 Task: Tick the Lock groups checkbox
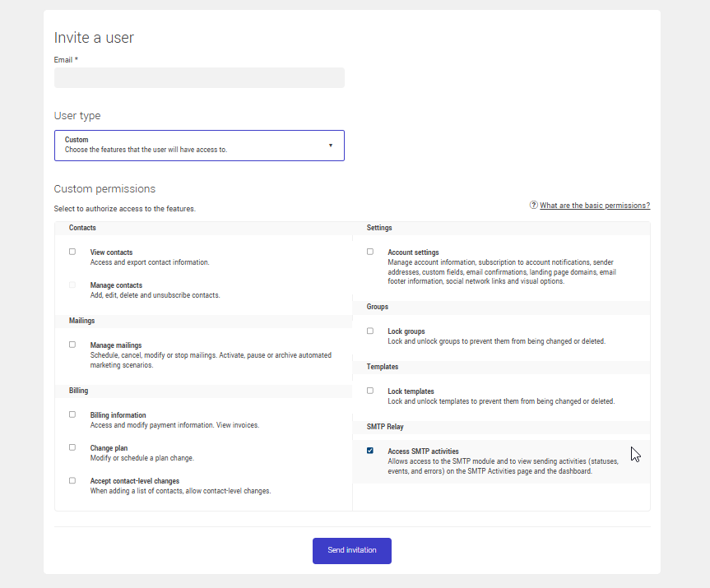point(370,331)
